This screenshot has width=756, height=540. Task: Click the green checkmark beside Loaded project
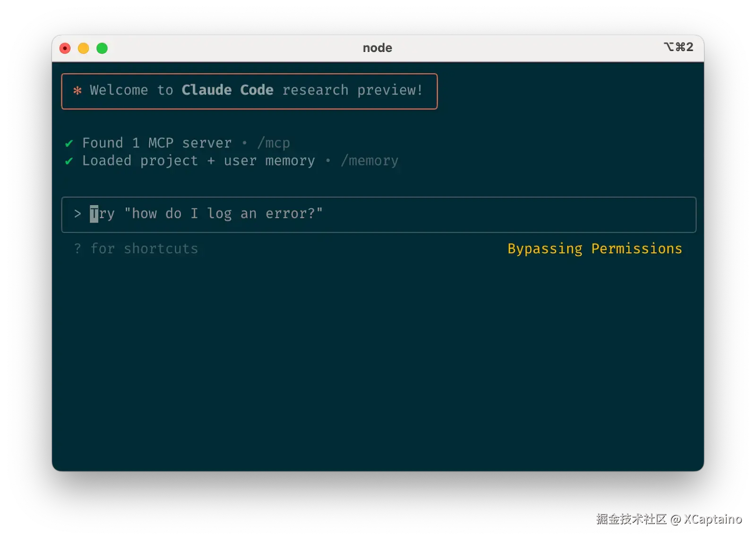69,161
